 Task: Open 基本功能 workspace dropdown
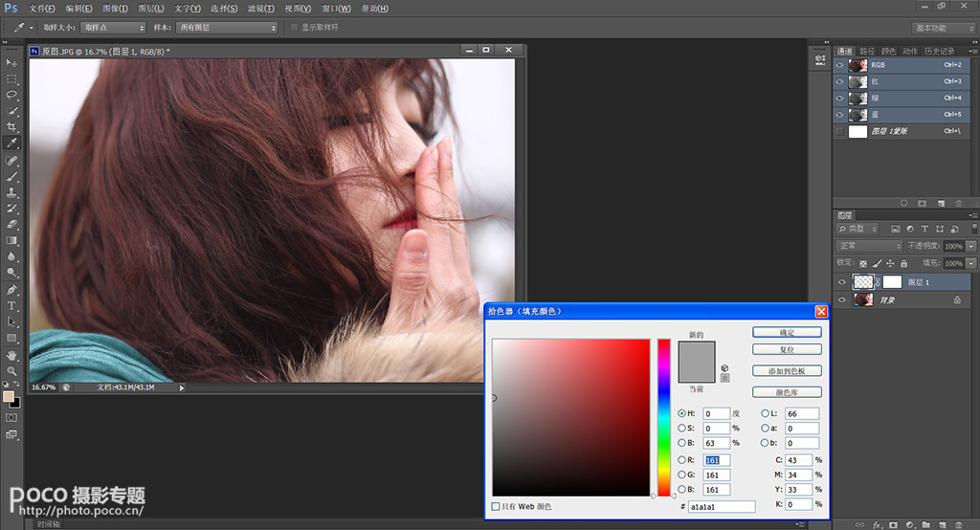click(943, 28)
